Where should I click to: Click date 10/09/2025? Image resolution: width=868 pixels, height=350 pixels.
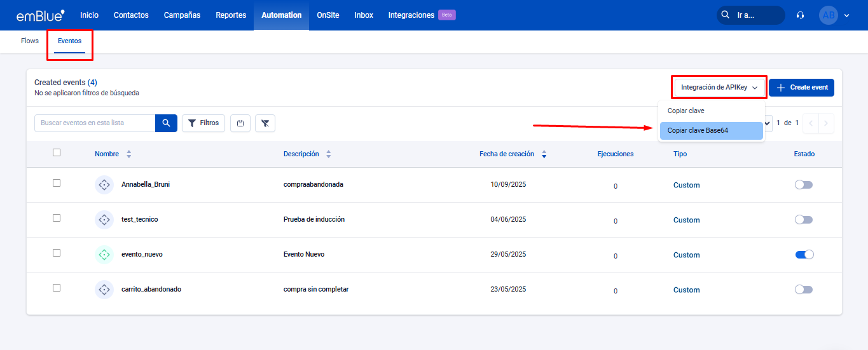509,185
